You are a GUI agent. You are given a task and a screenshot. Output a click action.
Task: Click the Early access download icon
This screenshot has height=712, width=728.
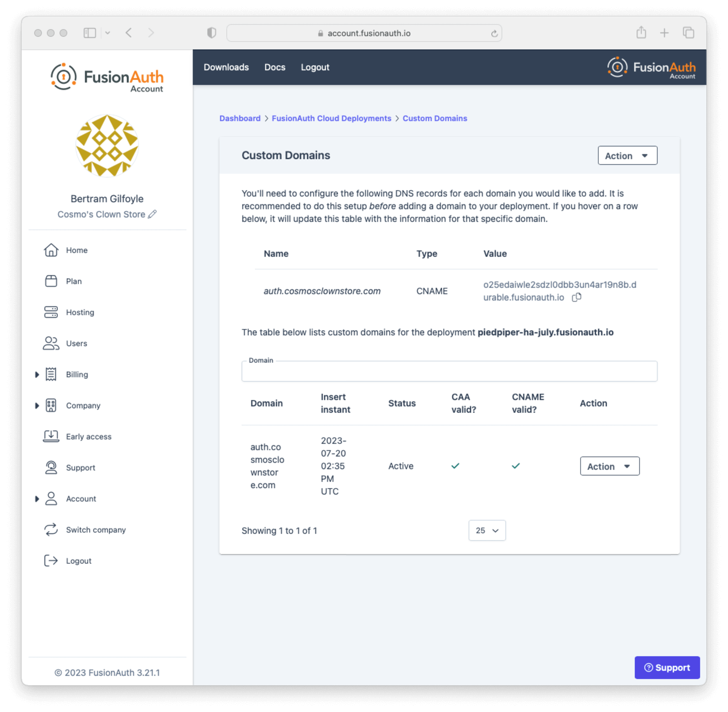click(x=51, y=436)
